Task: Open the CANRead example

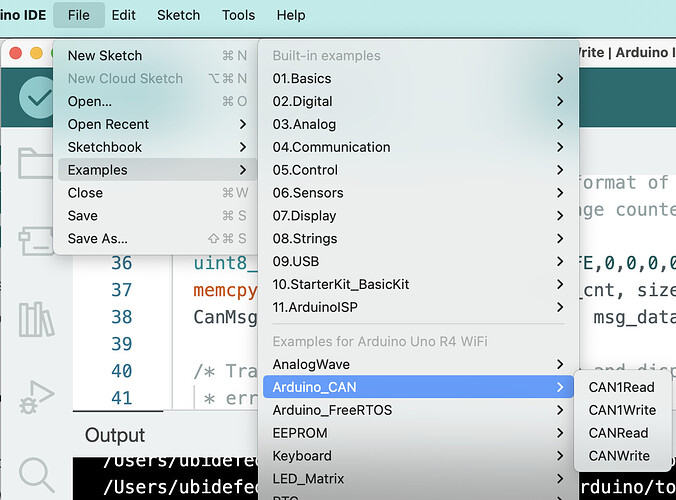Action: pos(622,433)
